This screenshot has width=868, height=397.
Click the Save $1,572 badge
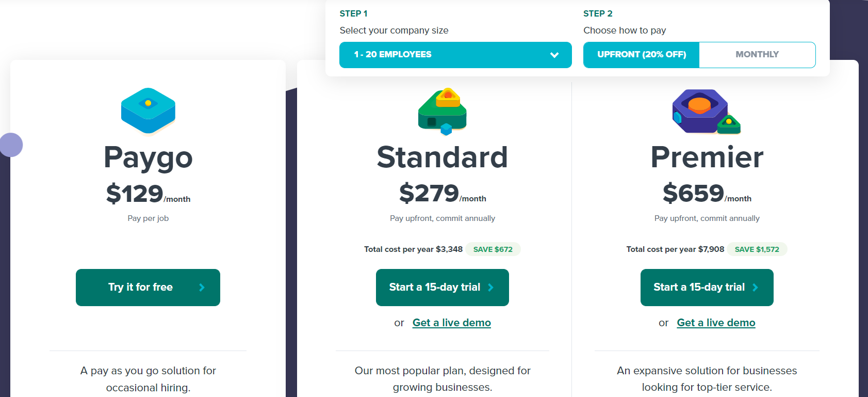tap(757, 249)
